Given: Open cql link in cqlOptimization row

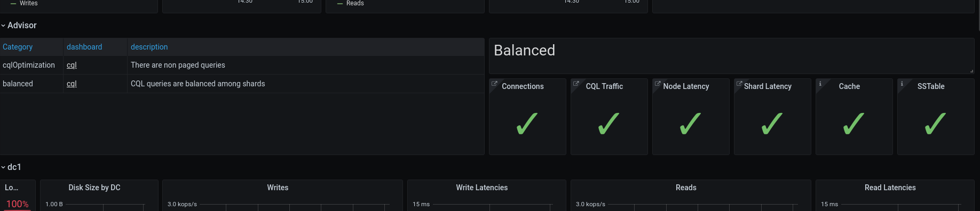Looking at the screenshot, I should [x=72, y=65].
